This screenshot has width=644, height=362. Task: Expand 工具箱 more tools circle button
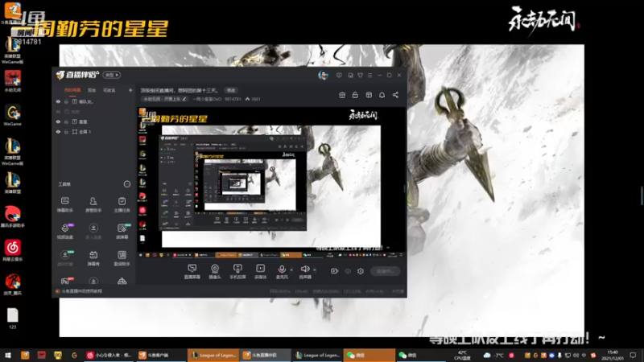point(127,184)
